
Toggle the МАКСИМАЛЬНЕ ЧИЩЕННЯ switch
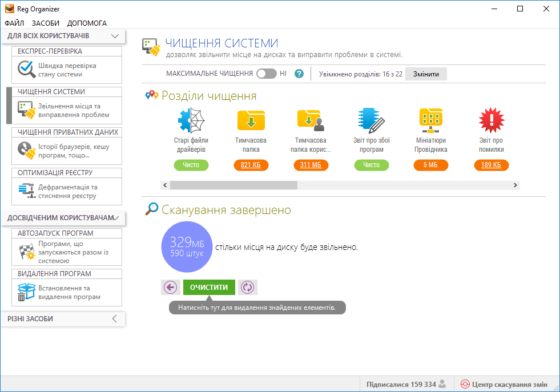[x=267, y=74]
